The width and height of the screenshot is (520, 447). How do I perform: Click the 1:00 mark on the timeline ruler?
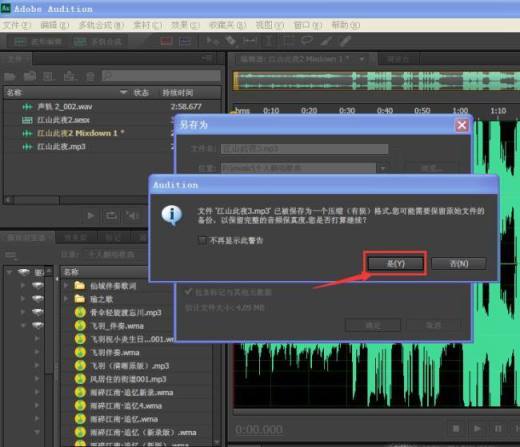460,111
